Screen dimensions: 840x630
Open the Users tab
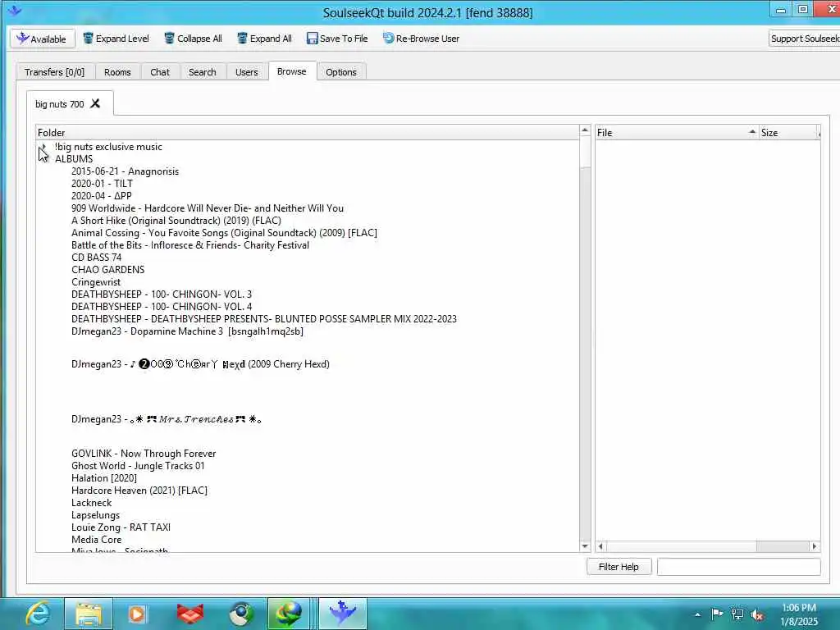pyautogui.click(x=246, y=72)
